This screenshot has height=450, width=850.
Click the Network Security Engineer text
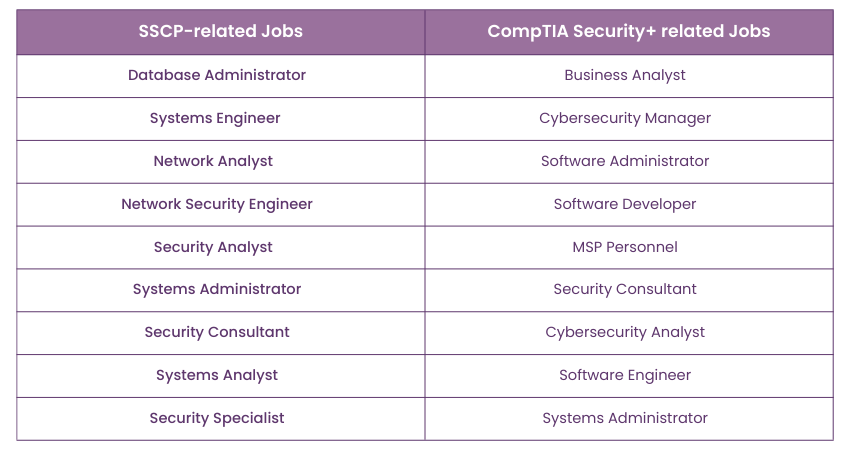click(x=217, y=204)
